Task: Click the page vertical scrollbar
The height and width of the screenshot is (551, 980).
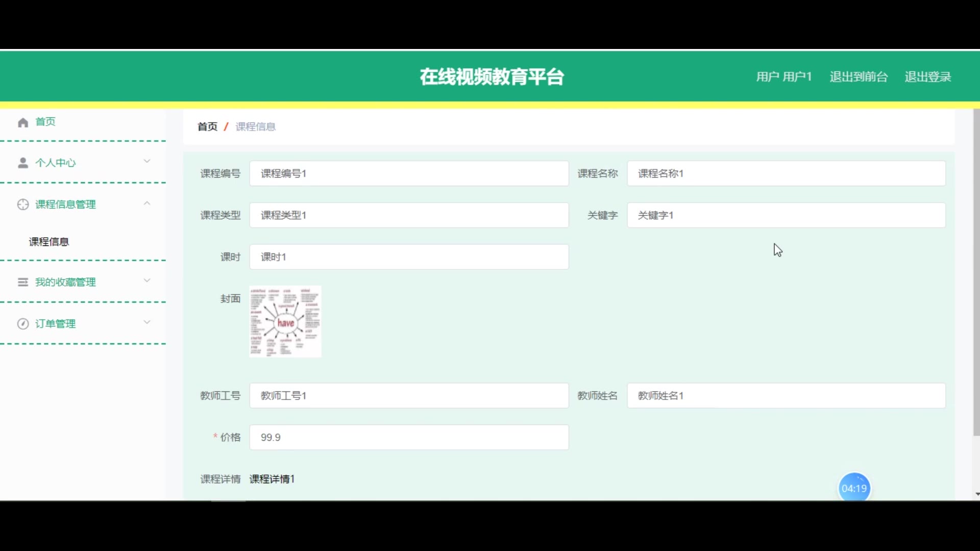Action: [976, 270]
